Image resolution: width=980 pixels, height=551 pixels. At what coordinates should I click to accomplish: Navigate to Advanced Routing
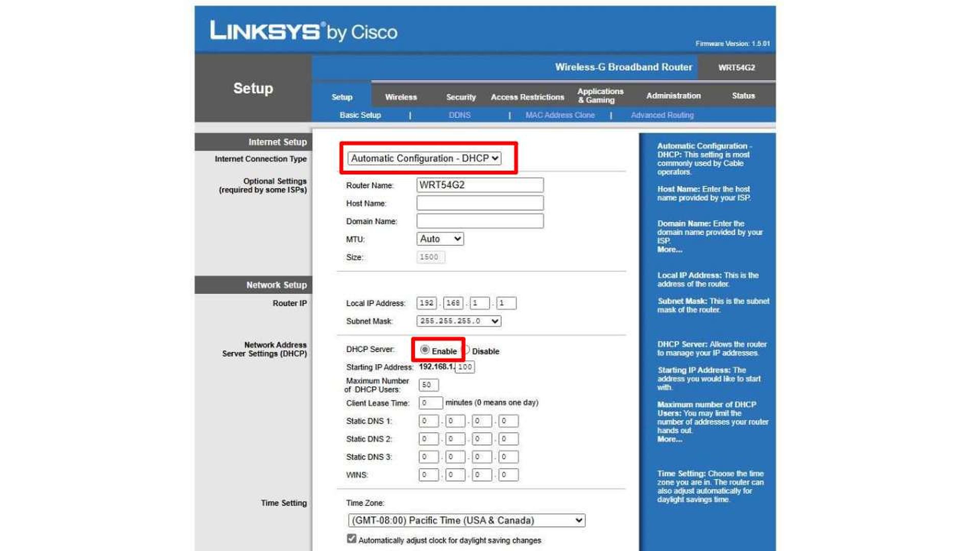662,115
